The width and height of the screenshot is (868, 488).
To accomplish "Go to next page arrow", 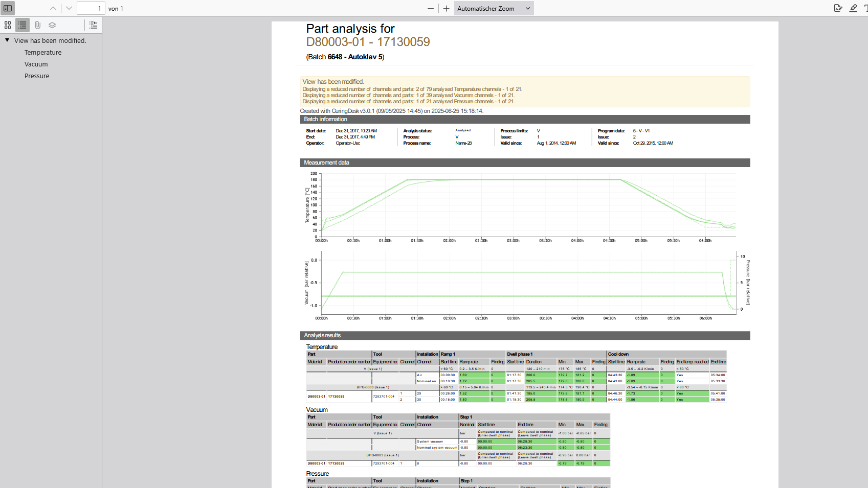I will tap(69, 8).
